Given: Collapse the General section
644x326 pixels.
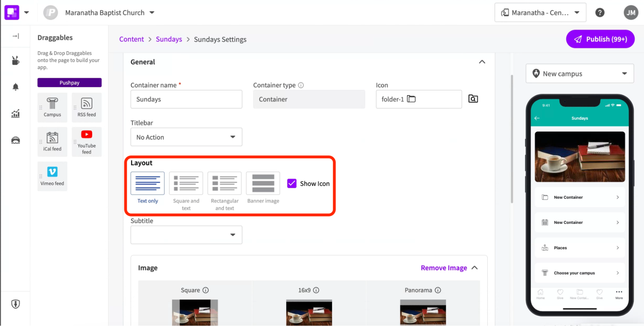Looking at the screenshot, I should coord(482,62).
